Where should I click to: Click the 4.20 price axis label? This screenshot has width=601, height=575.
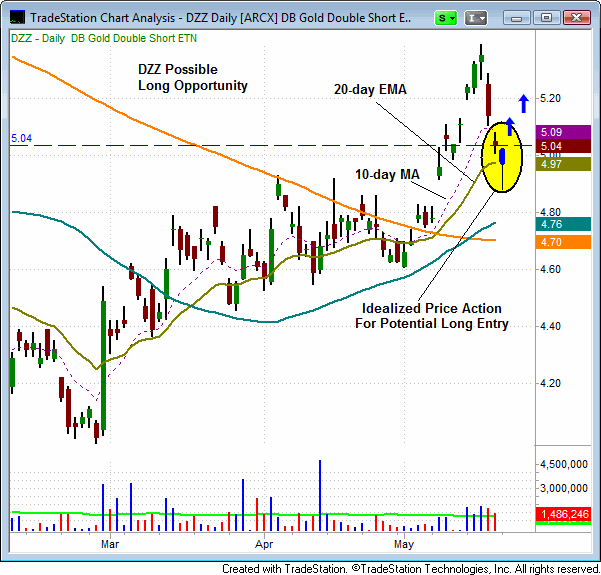(x=550, y=383)
